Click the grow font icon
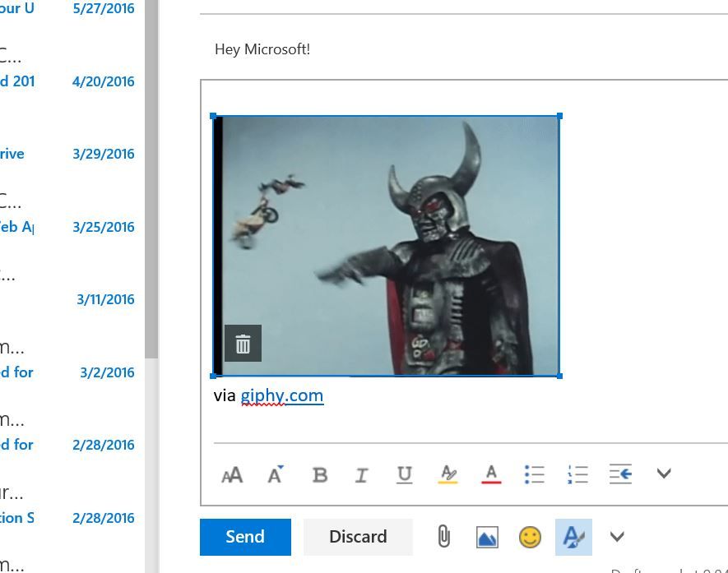Screen dimensions: 728x573 coord(276,474)
